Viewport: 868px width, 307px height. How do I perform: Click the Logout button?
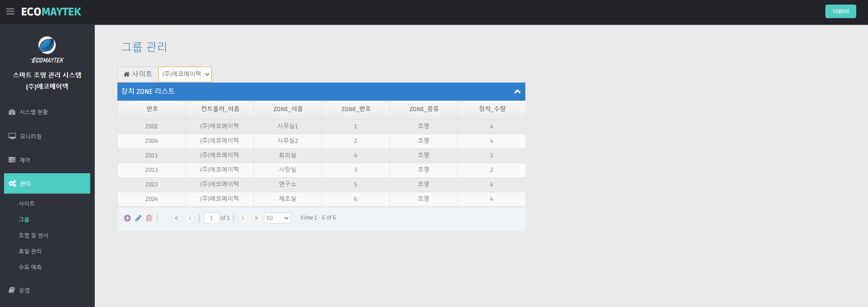(840, 11)
